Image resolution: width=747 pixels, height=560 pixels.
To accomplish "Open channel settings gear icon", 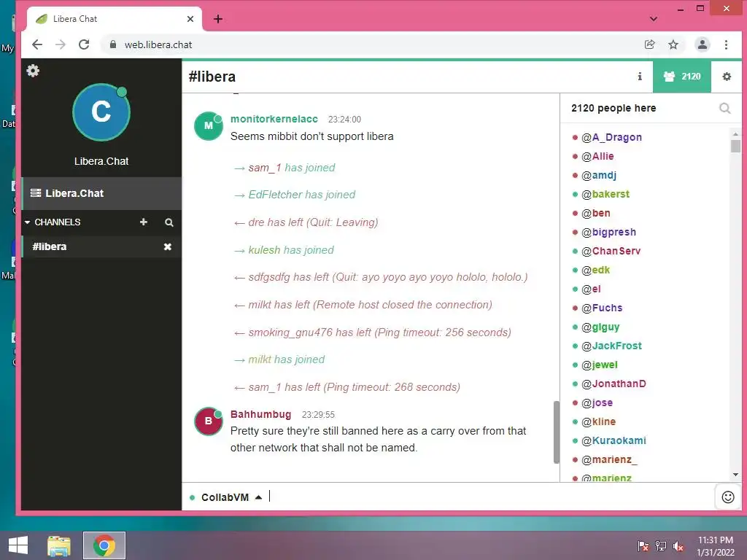I will [727, 76].
